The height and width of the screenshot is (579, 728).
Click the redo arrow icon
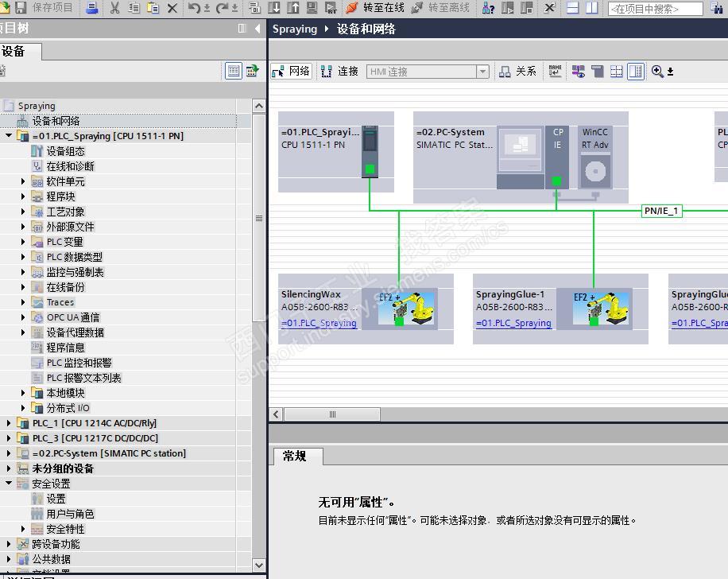point(223,8)
